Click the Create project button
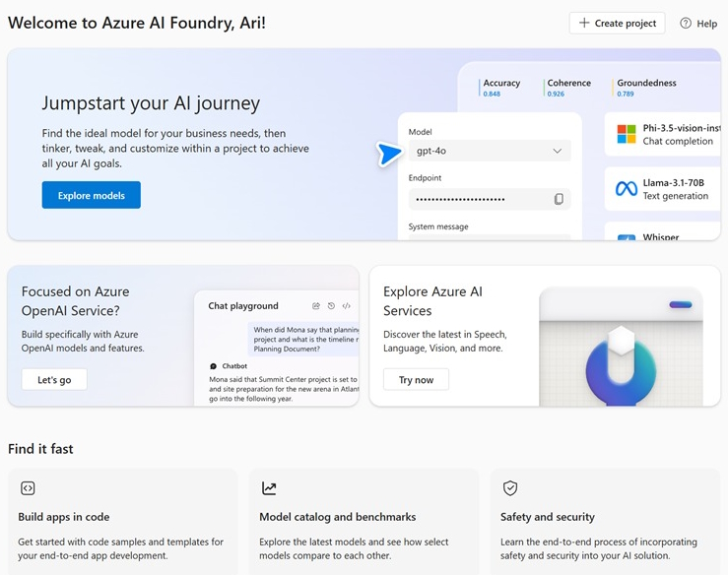Image resolution: width=728 pixels, height=575 pixels. pos(617,24)
